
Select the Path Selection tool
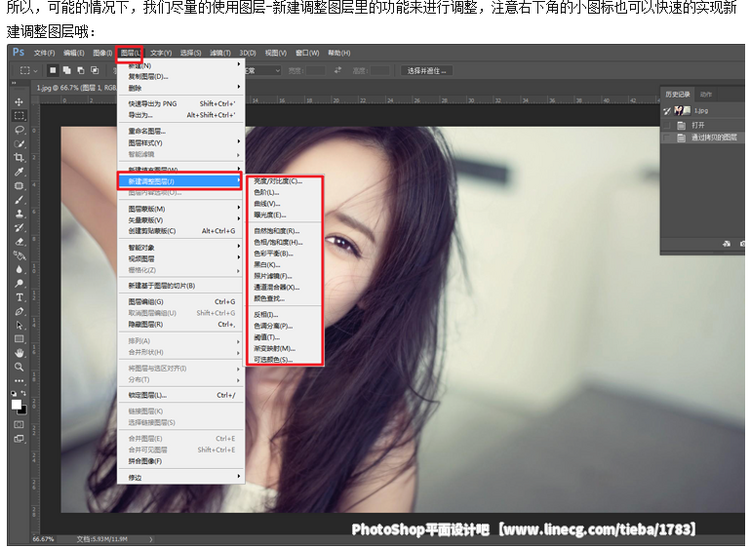[x=19, y=326]
